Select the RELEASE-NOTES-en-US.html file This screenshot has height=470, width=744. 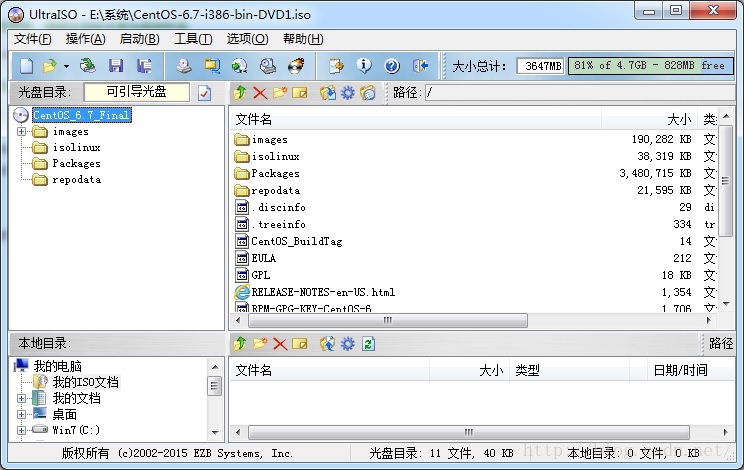(x=474, y=292)
